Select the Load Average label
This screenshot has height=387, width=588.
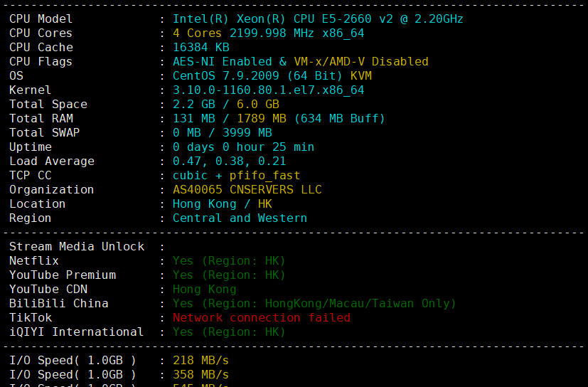coord(52,161)
